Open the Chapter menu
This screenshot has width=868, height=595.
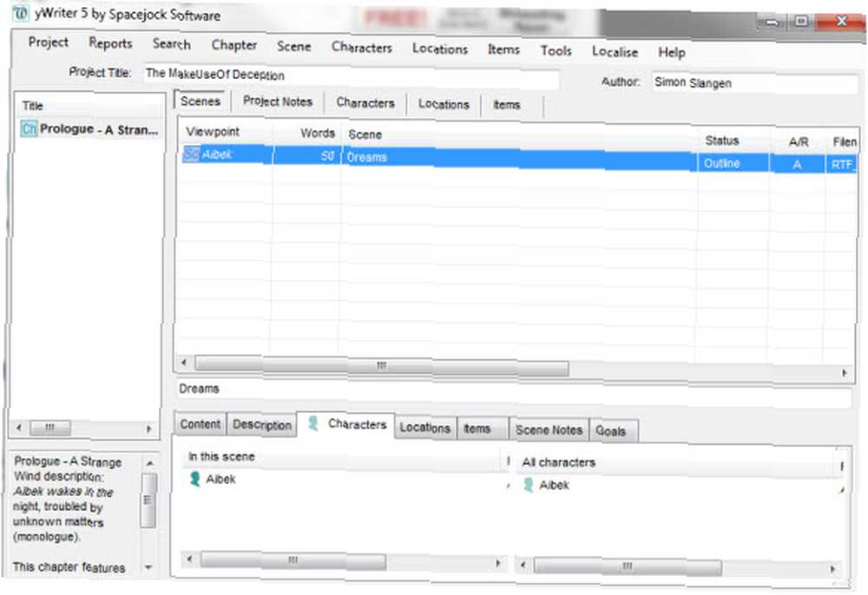tap(234, 45)
